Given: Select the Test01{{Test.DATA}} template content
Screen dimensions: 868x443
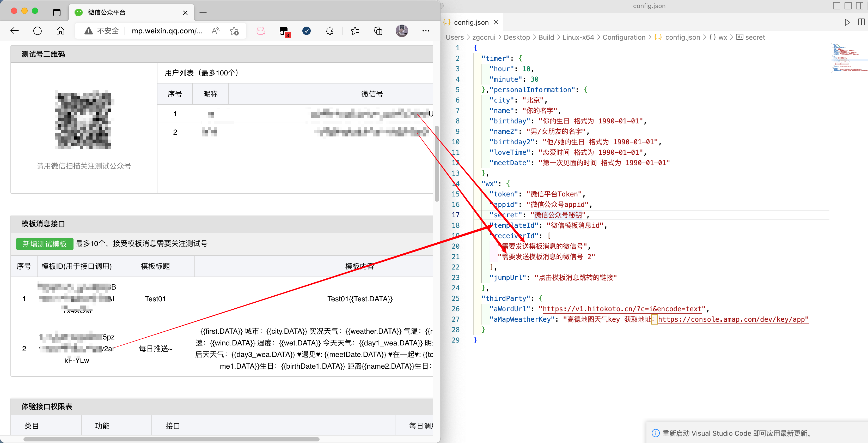Looking at the screenshot, I should click(360, 299).
